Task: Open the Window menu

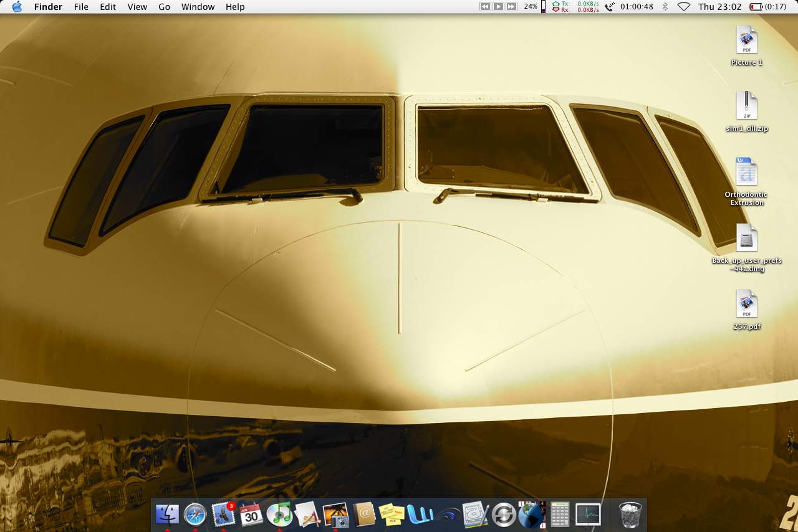Action: coord(198,7)
